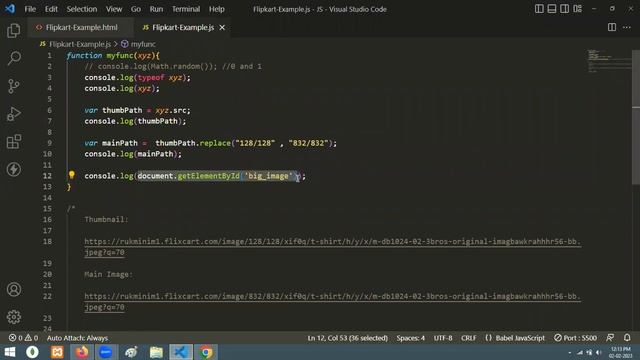
Task: Select the Flipkart-Example.js tab
Action: pyautogui.click(x=182, y=27)
